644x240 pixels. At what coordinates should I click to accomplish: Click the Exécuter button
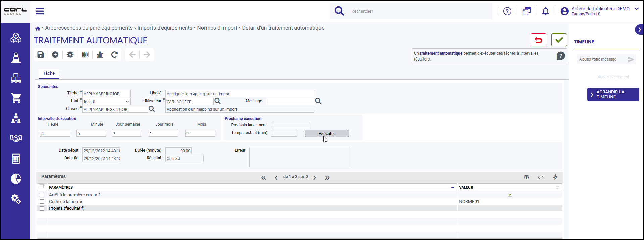coord(327,133)
